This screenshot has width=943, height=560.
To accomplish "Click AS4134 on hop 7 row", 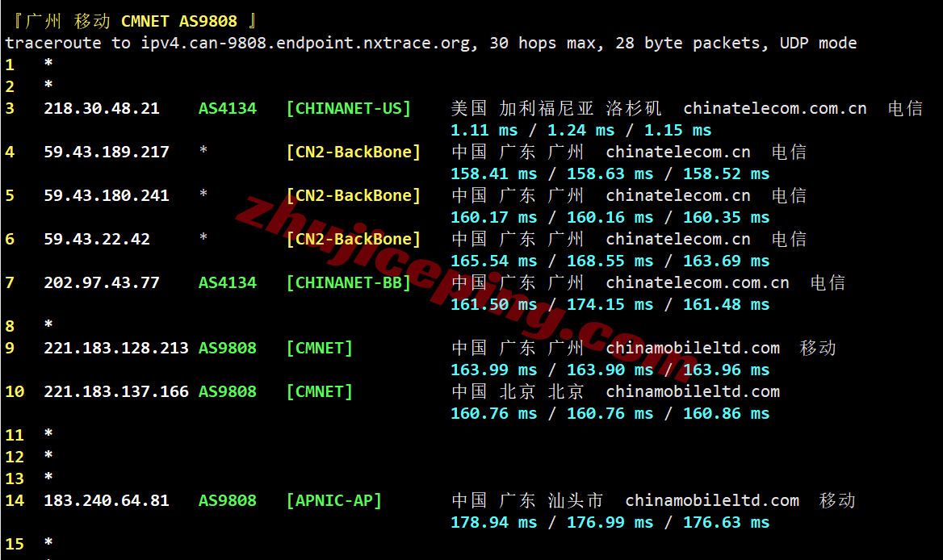I will tap(228, 283).
